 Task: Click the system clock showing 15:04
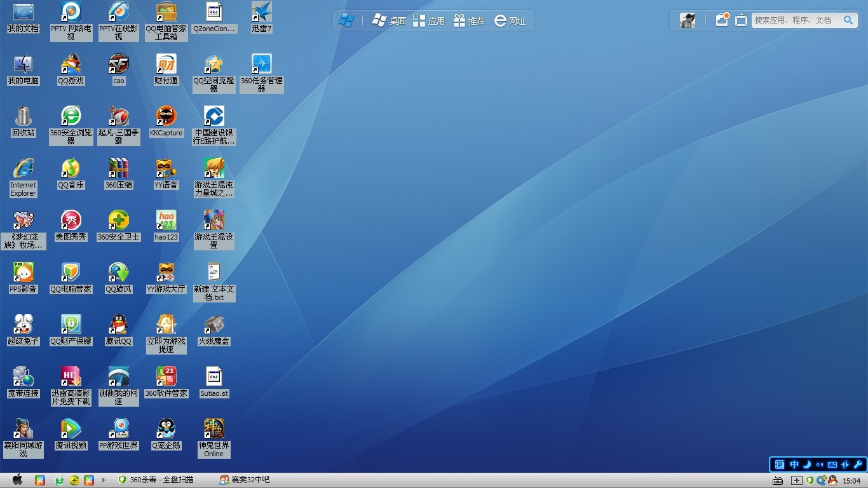(851, 481)
